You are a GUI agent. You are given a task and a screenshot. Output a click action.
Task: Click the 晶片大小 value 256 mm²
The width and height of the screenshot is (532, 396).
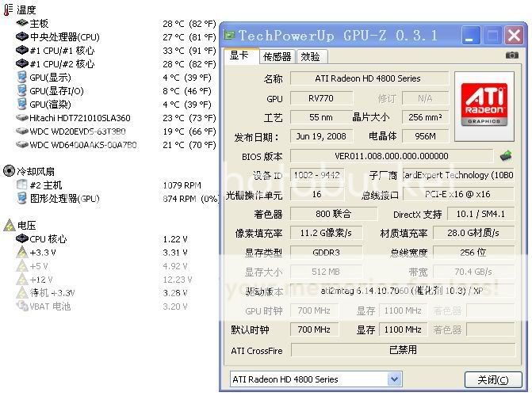[x=425, y=117]
